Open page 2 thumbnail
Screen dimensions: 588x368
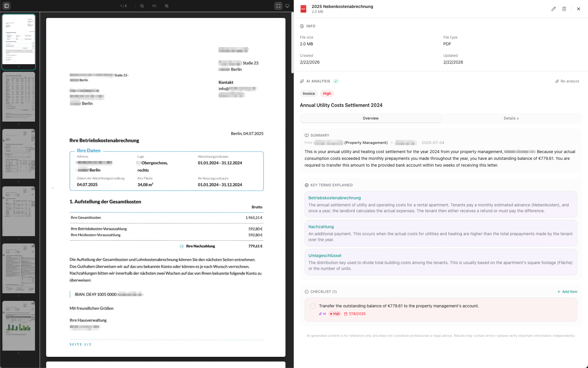(19, 97)
